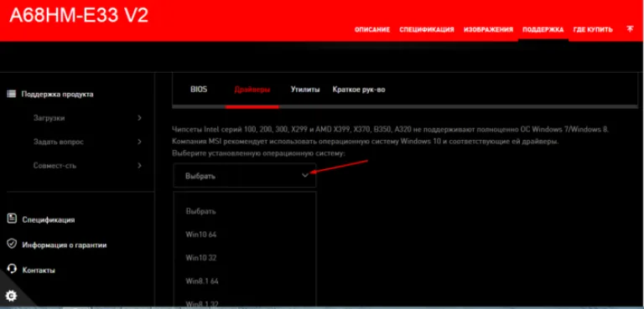Viewport: 644px width, 309px height.
Task: Expand the Задать вопрос chevron
Action: point(140,142)
